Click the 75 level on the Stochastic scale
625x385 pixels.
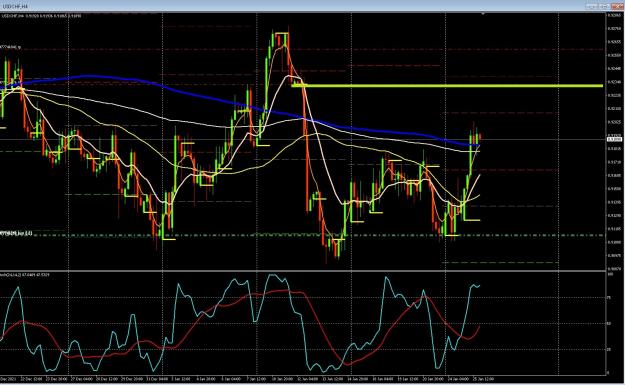pyautogui.click(x=609, y=298)
